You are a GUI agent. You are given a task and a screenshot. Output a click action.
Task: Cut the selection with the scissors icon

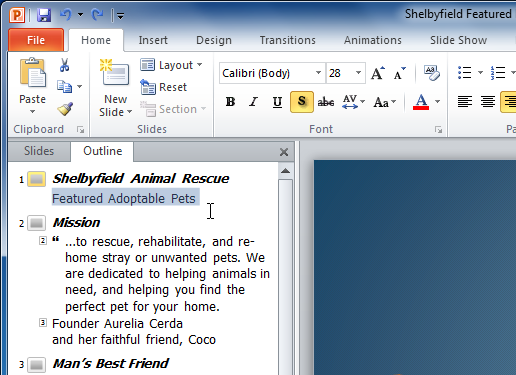65,65
